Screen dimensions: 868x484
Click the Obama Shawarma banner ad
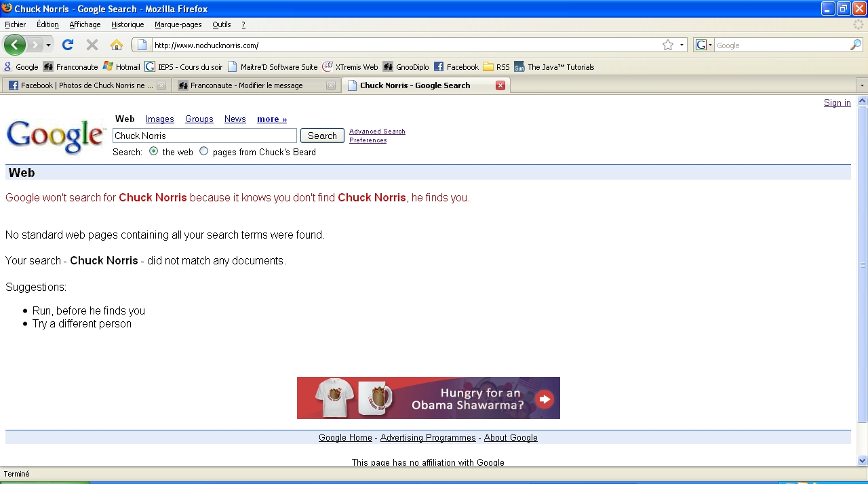click(429, 398)
